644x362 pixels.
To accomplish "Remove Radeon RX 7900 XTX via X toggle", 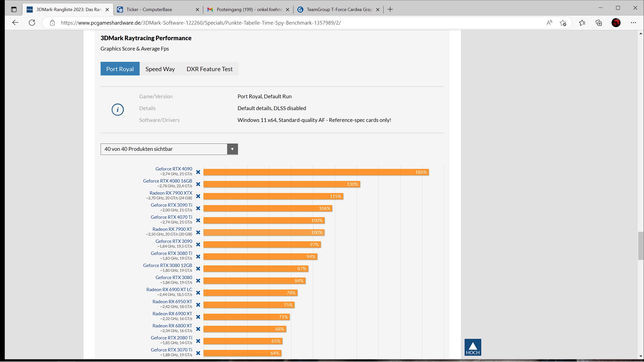I will [x=198, y=196].
